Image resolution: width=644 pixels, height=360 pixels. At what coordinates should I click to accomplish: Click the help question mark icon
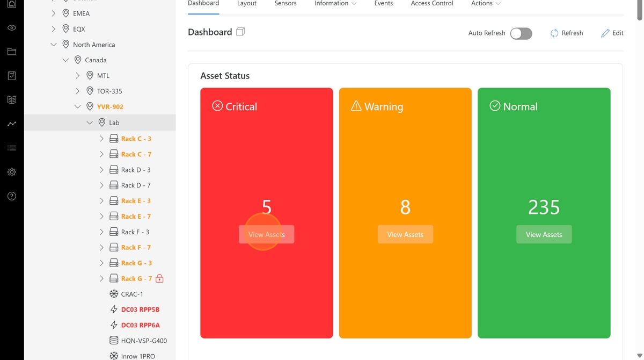click(12, 197)
